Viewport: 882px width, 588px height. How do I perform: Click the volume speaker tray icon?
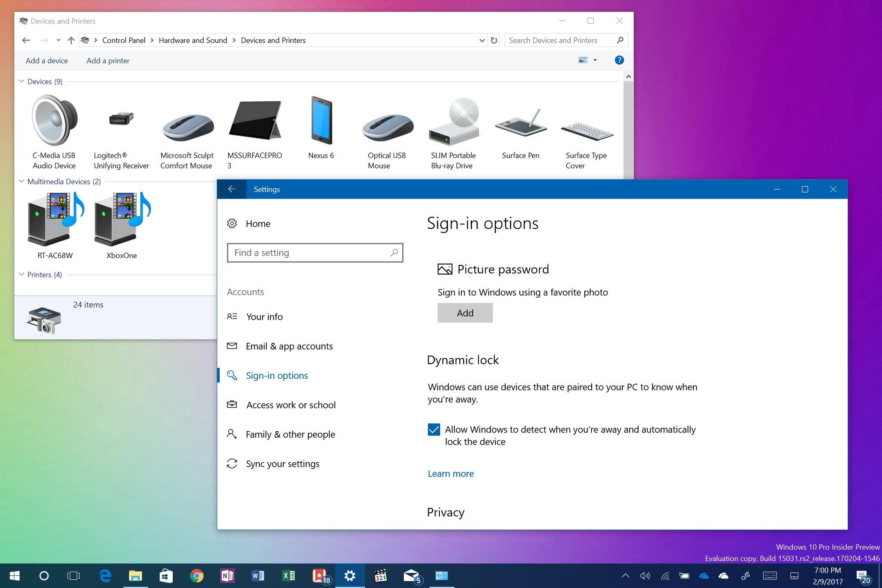tap(645, 576)
